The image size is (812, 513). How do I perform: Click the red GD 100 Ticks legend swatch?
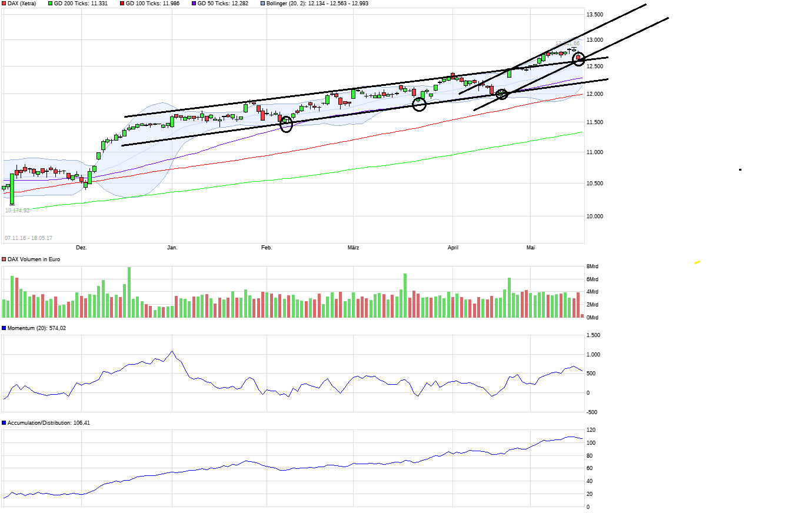[x=122, y=4]
